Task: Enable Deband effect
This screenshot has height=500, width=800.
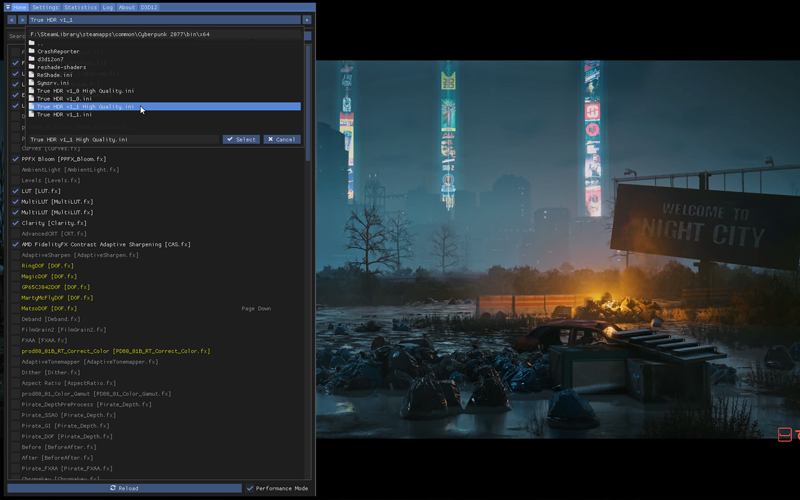Action: [x=15, y=319]
